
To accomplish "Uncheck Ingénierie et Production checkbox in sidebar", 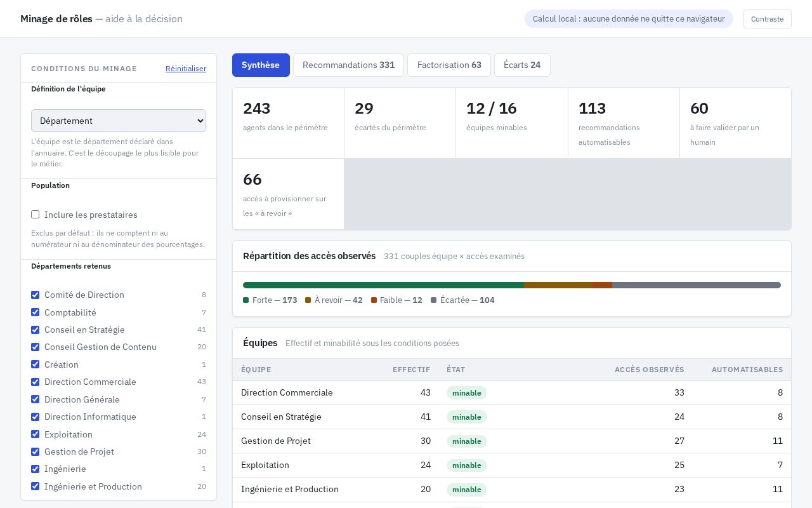I will click(x=35, y=486).
